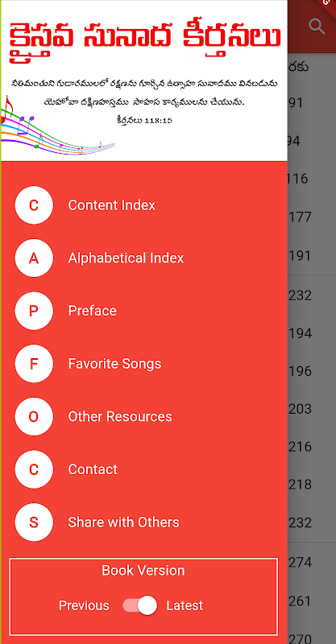Click the A circle for Alphabetical Index
The height and width of the screenshot is (644, 336).
34,258
